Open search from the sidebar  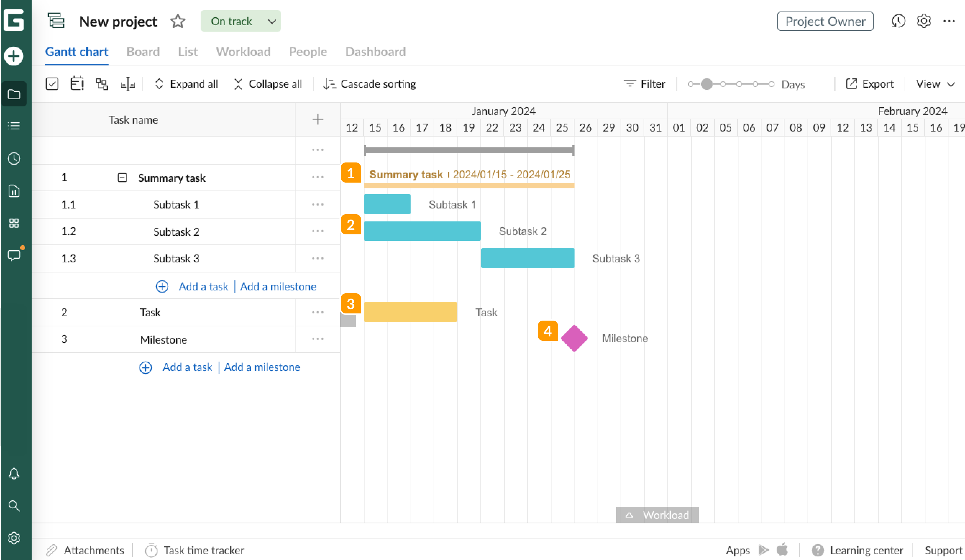tap(14, 506)
